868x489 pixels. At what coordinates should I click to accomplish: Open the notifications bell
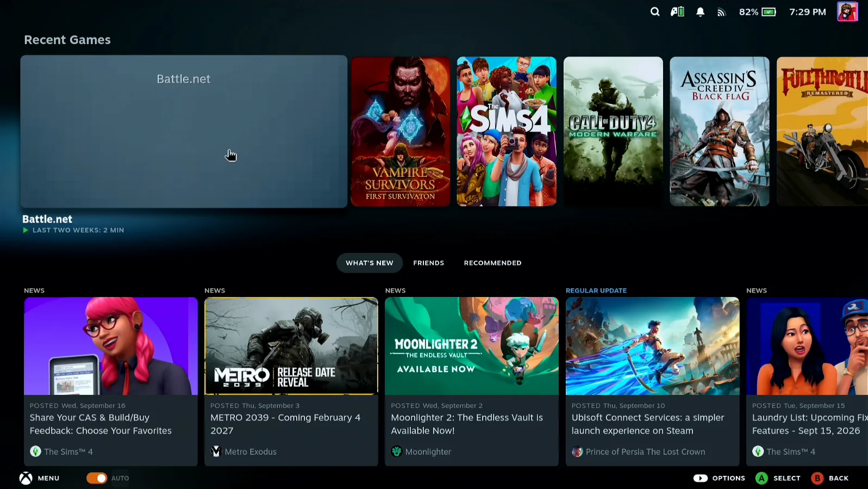pos(700,12)
